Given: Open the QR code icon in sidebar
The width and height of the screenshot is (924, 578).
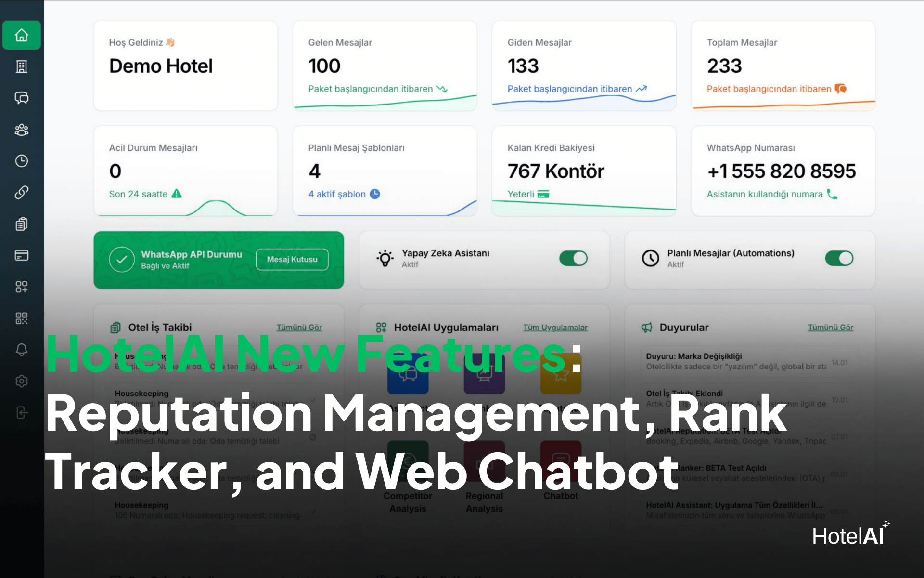Looking at the screenshot, I should click(x=21, y=318).
